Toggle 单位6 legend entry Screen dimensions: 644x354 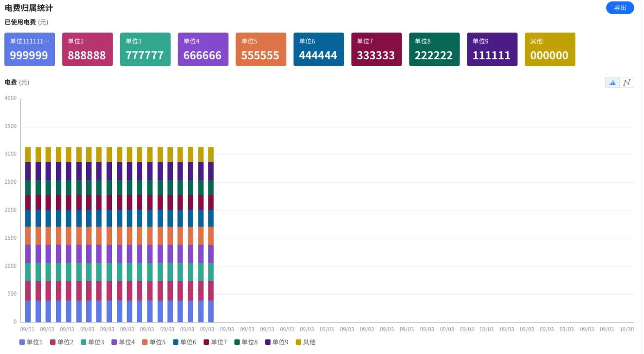coord(184,342)
